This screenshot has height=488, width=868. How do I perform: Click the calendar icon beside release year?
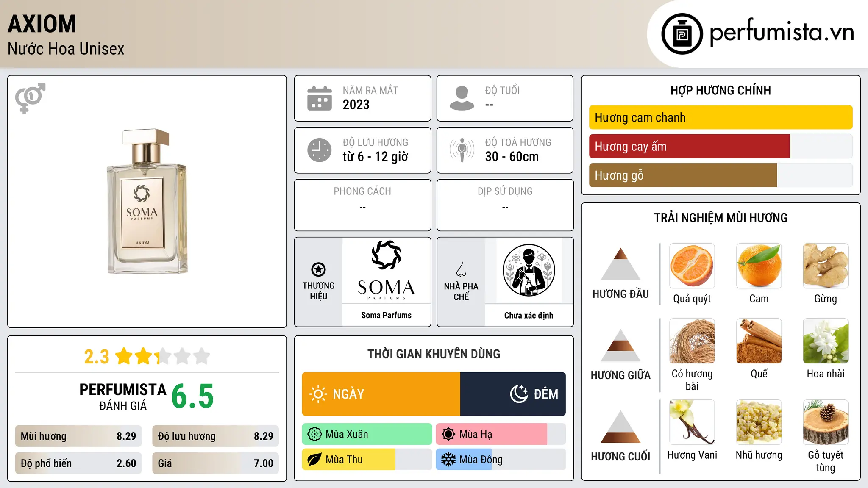(320, 98)
